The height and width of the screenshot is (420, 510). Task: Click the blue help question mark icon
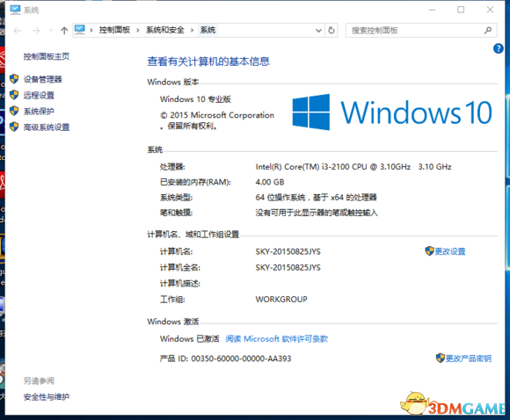point(498,48)
